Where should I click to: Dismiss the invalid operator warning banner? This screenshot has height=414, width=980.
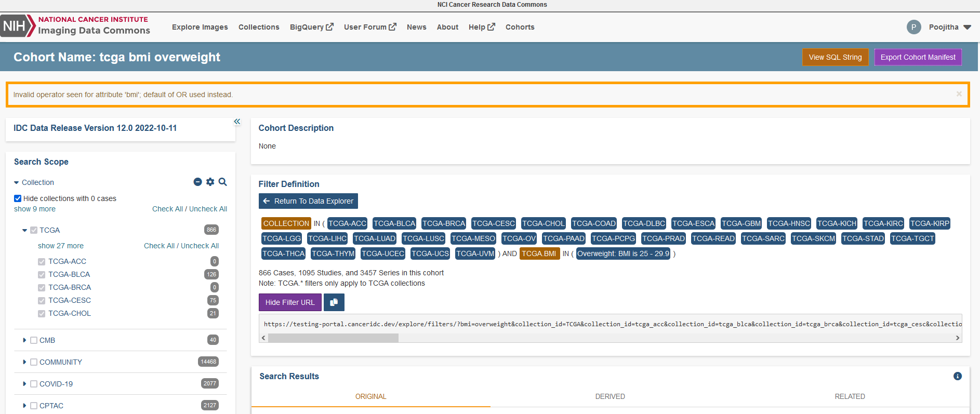click(x=959, y=94)
